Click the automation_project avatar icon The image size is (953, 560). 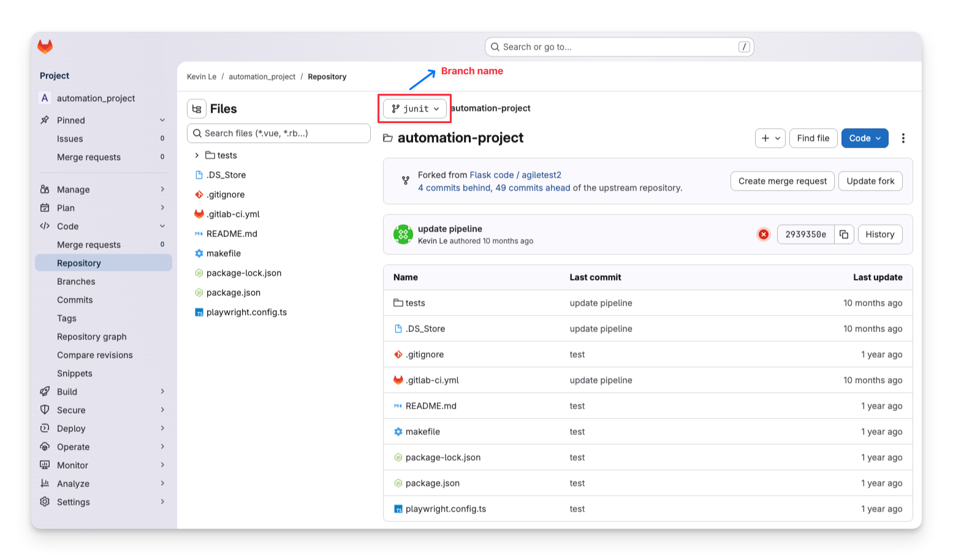[44, 97]
